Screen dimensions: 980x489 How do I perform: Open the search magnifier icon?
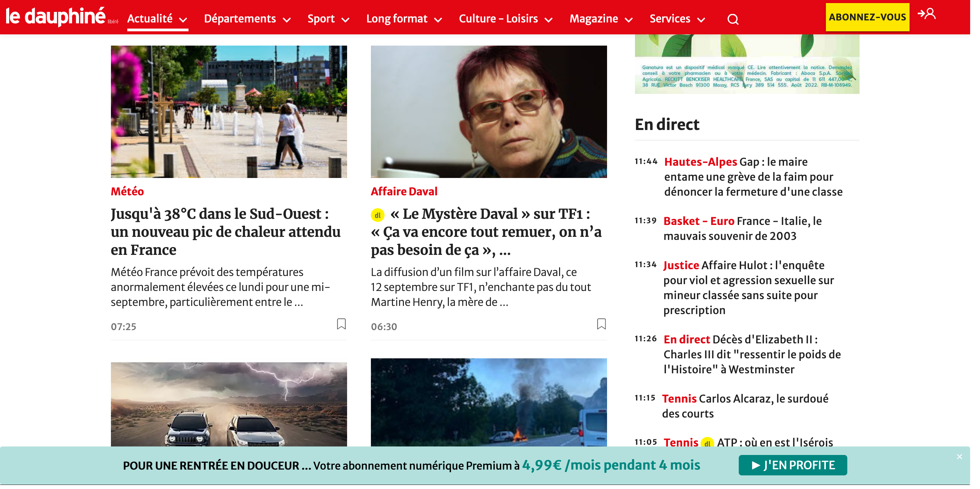[x=733, y=19]
